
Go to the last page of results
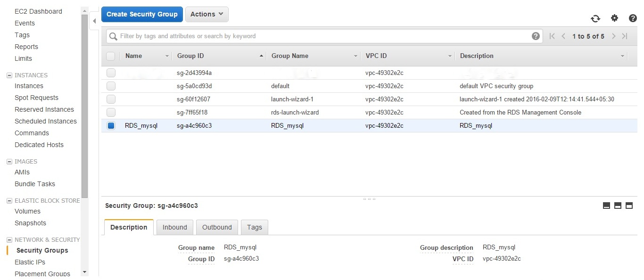[625, 36]
